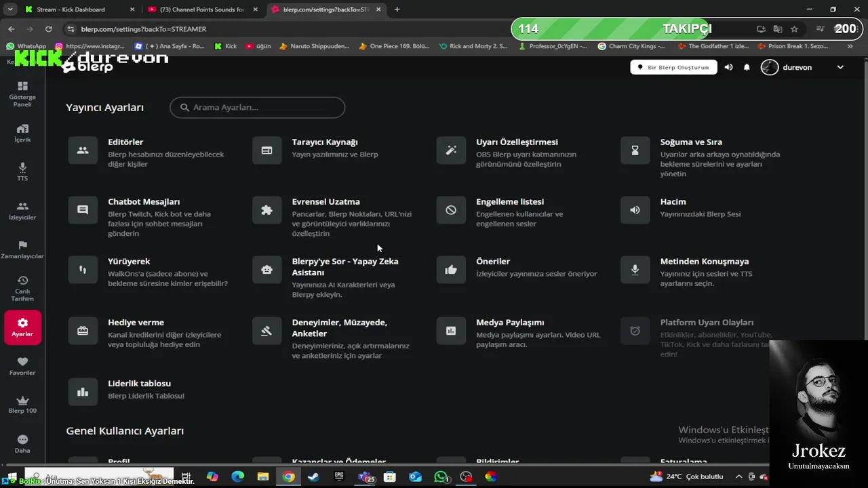Open Charm City Kings bookmark
Viewport: 868px width, 488px height.
coord(631,46)
